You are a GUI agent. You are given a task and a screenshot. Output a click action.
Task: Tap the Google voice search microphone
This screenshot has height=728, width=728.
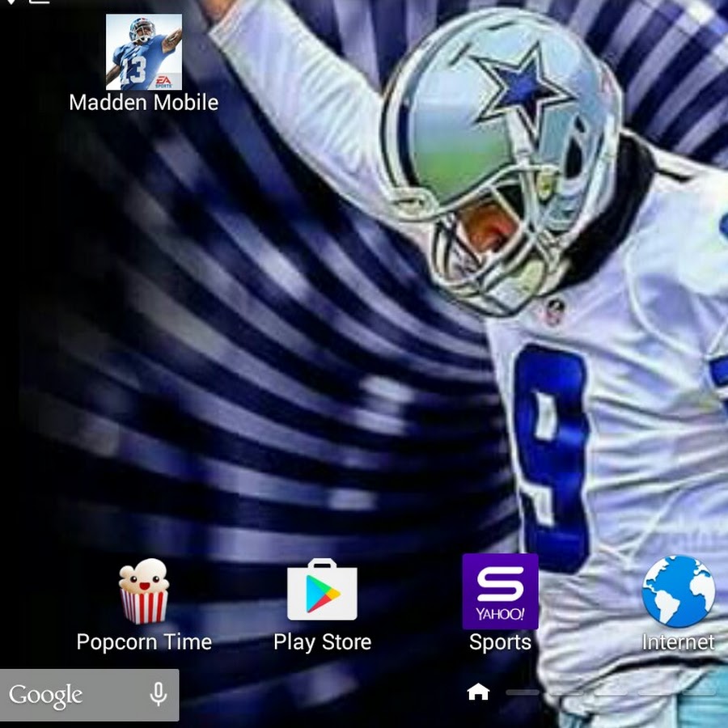click(159, 695)
